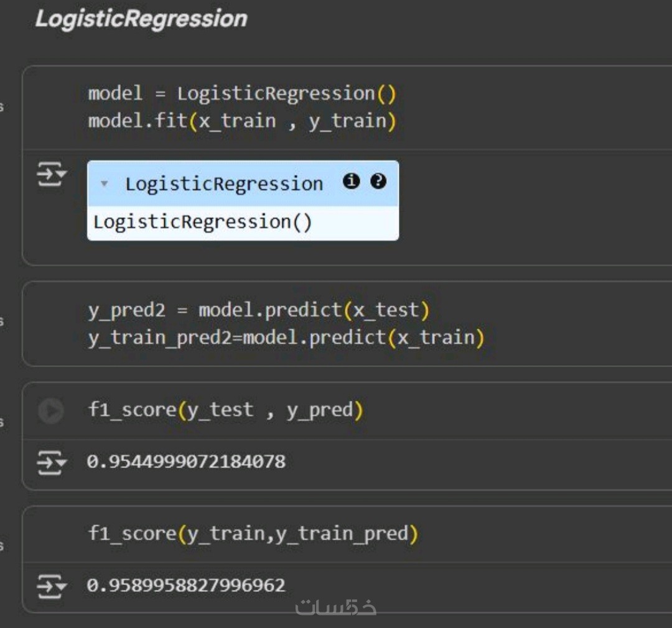Click the output toggle icon beside LogisticRegression widget
Screen dimensions: 672x628
pyautogui.click(x=52, y=174)
